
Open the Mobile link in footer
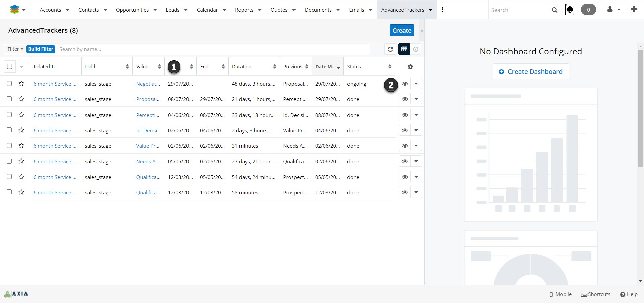click(x=560, y=294)
